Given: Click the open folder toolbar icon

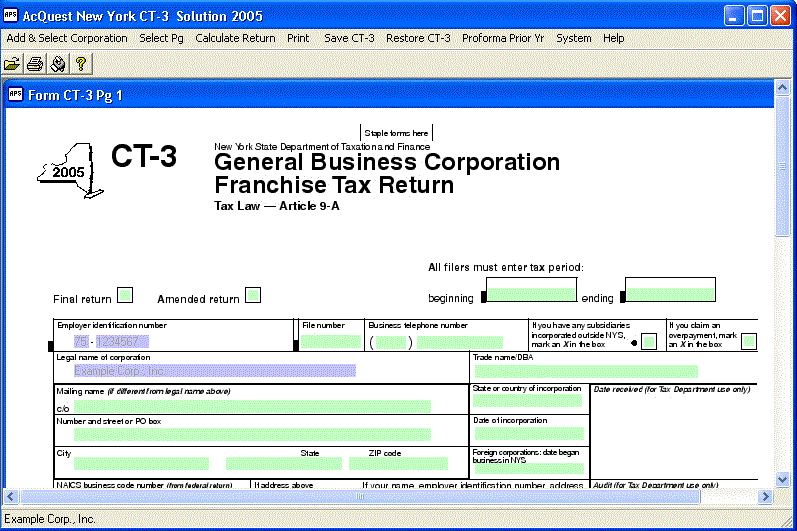Looking at the screenshot, I should pyautogui.click(x=12, y=64).
